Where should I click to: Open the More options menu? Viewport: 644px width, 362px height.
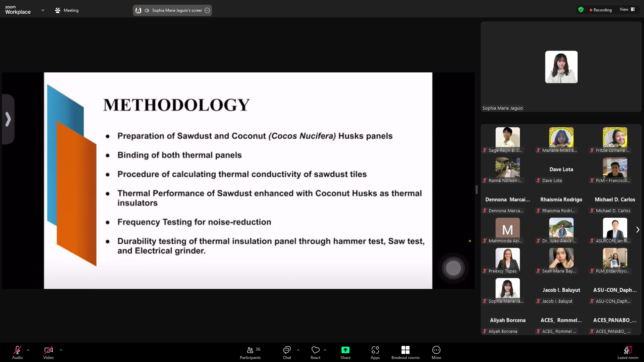[x=436, y=352]
